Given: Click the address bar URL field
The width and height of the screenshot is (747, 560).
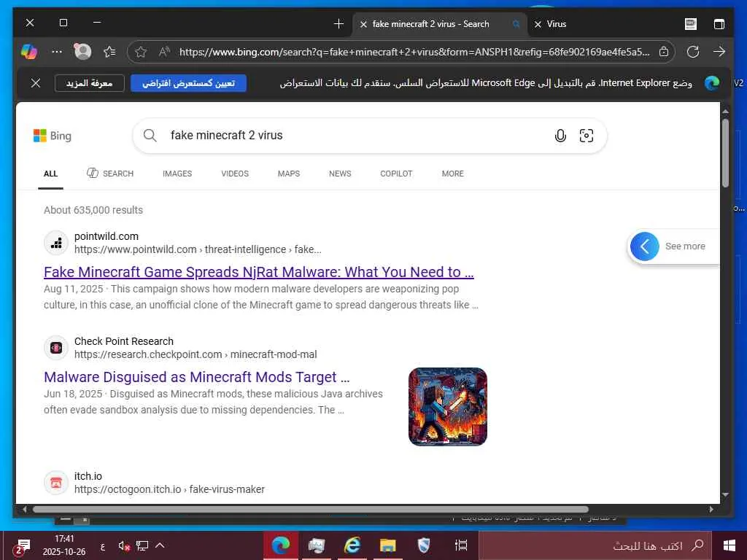Looking at the screenshot, I should 414,52.
